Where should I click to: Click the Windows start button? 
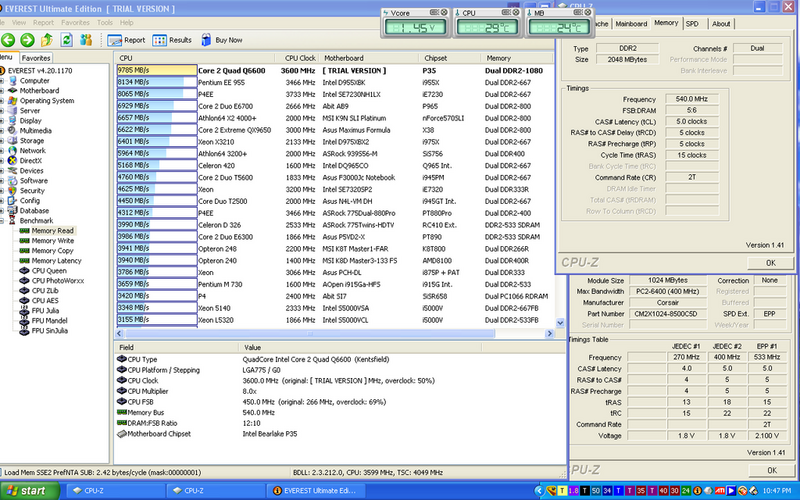click(x=30, y=490)
